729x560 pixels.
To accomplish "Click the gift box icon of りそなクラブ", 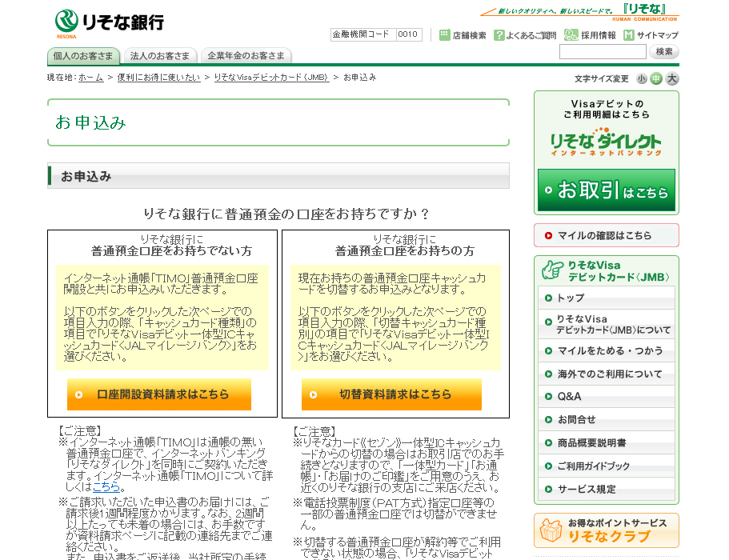I will 551,530.
